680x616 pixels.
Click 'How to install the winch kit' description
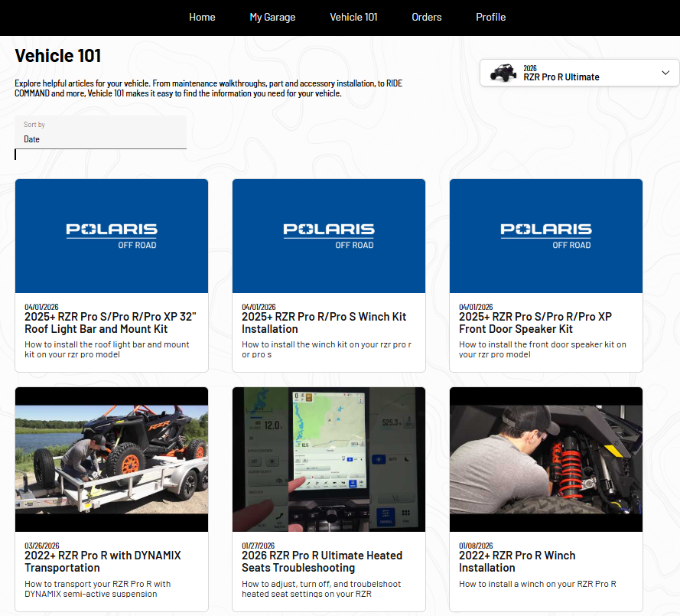(327, 349)
